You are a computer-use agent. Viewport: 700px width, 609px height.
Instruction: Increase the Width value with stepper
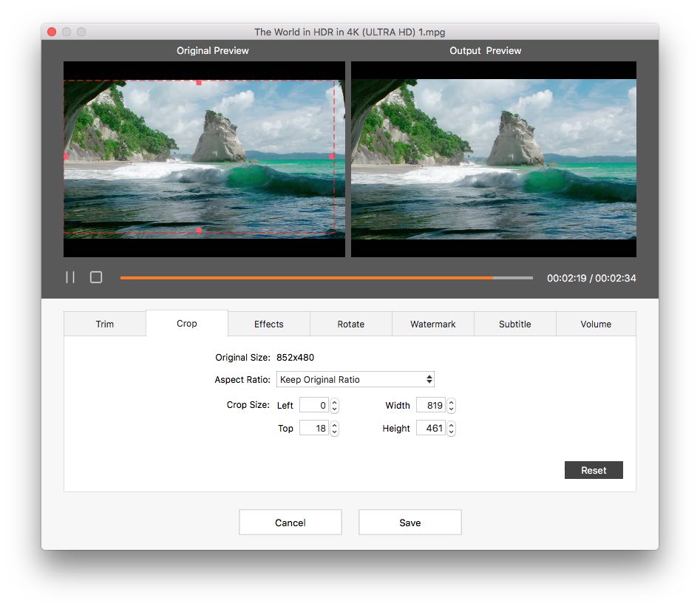(452, 402)
